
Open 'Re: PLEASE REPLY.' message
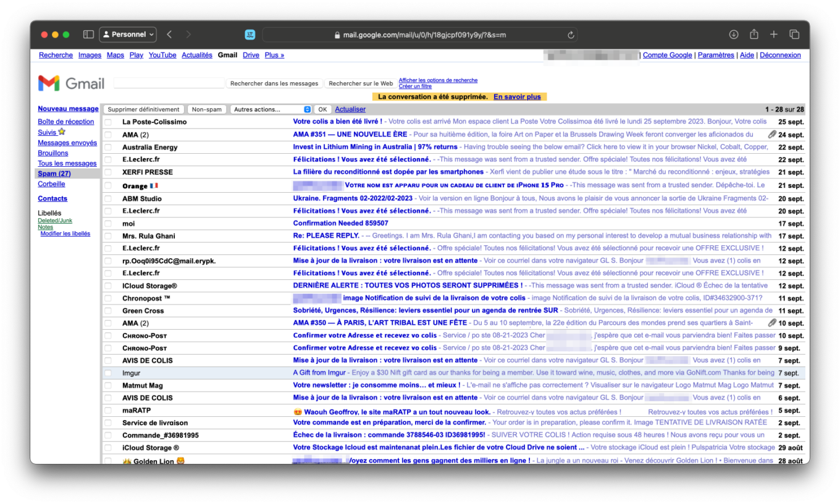[326, 236]
